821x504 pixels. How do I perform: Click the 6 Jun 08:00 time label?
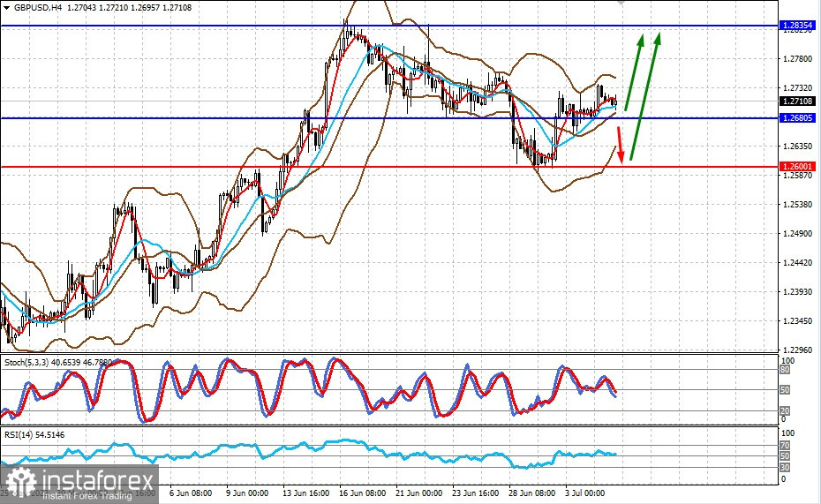191,493
